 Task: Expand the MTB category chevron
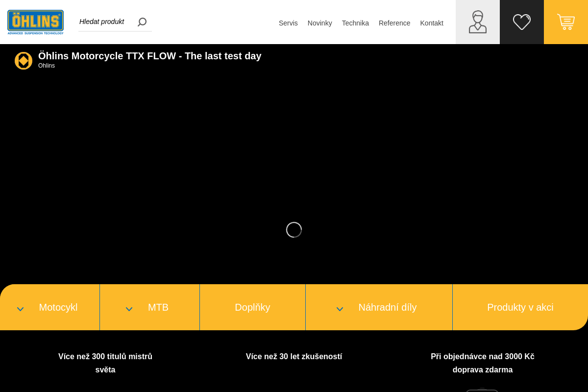(x=129, y=309)
